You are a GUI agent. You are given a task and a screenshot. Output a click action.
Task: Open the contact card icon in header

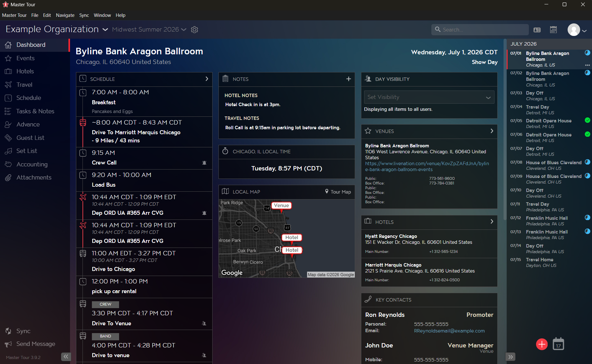[537, 30]
